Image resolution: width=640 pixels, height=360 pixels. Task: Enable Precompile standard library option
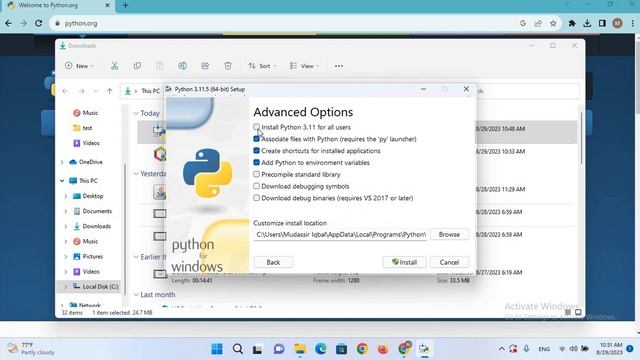click(256, 174)
